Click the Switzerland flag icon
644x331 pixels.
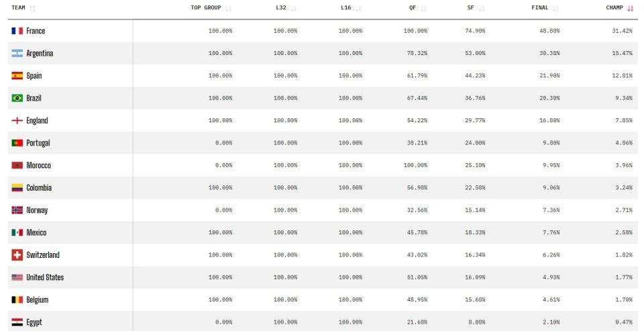[17, 255]
